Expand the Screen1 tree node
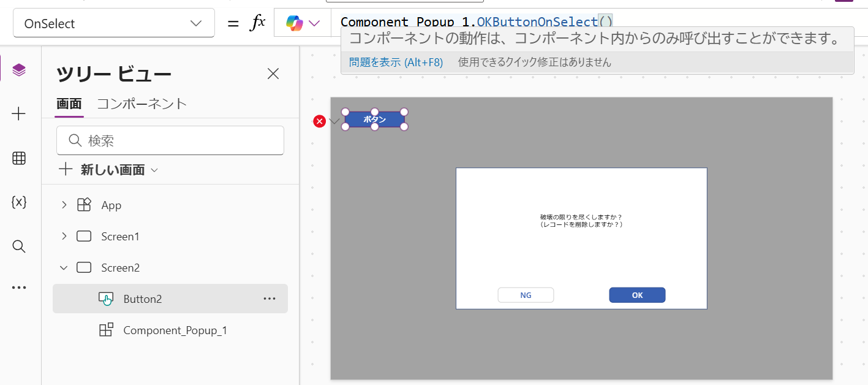The width and height of the screenshot is (868, 385). (64, 236)
